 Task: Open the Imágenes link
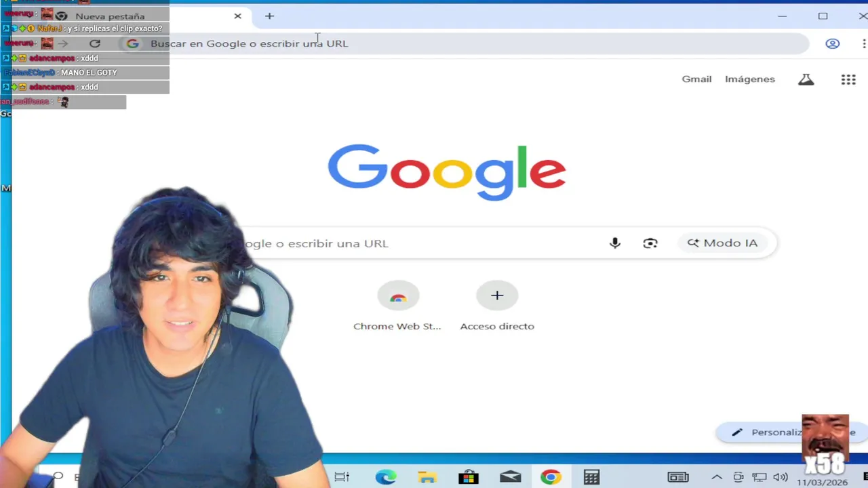click(749, 79)
